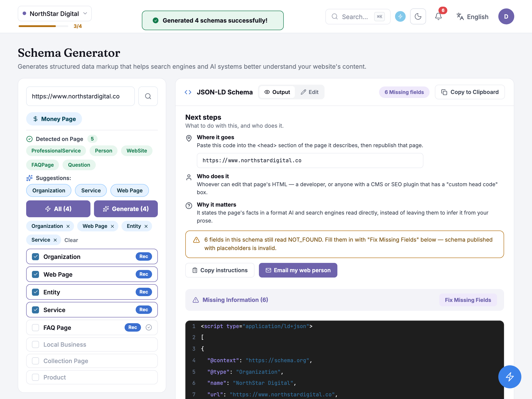
Task: Remove Entity chip with its X
Action: (146, 226)
